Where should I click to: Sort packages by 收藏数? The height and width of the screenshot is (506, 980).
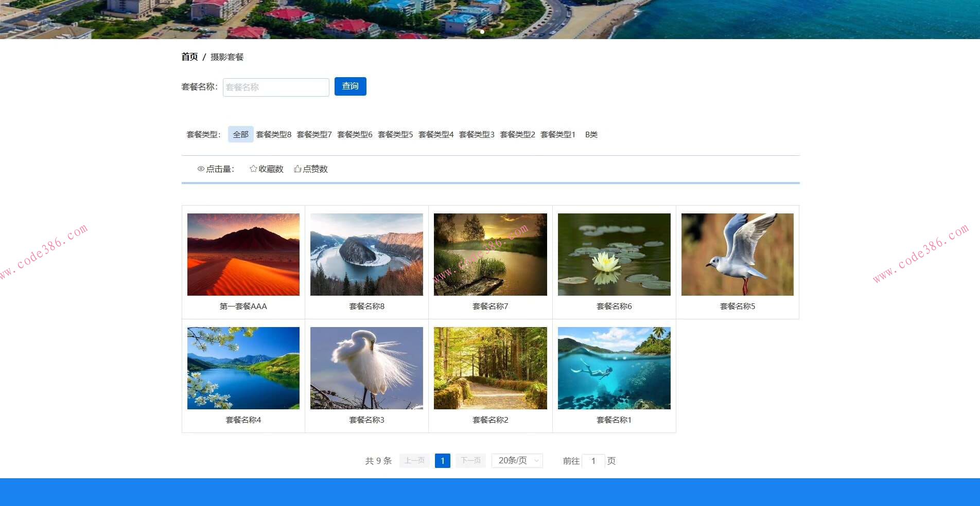point(270,169)
